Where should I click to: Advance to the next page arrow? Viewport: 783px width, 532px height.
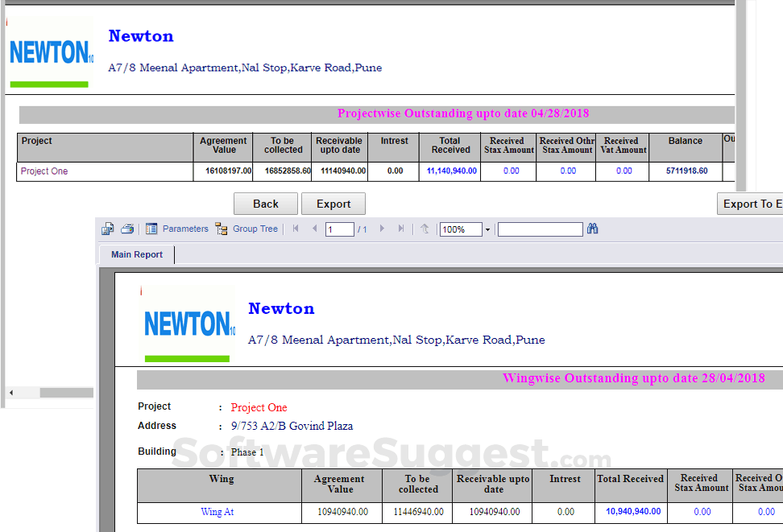(383, 229)
